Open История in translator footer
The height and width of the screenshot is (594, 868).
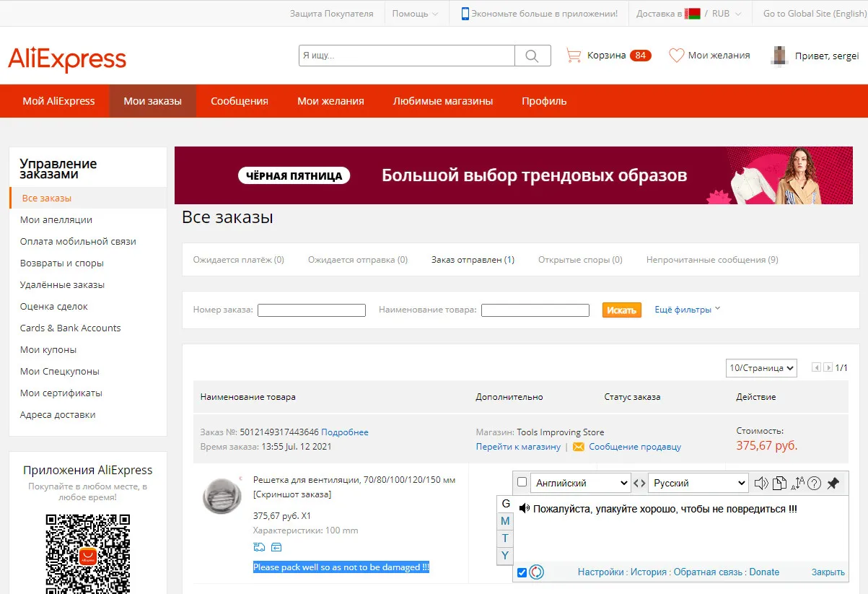649,572
